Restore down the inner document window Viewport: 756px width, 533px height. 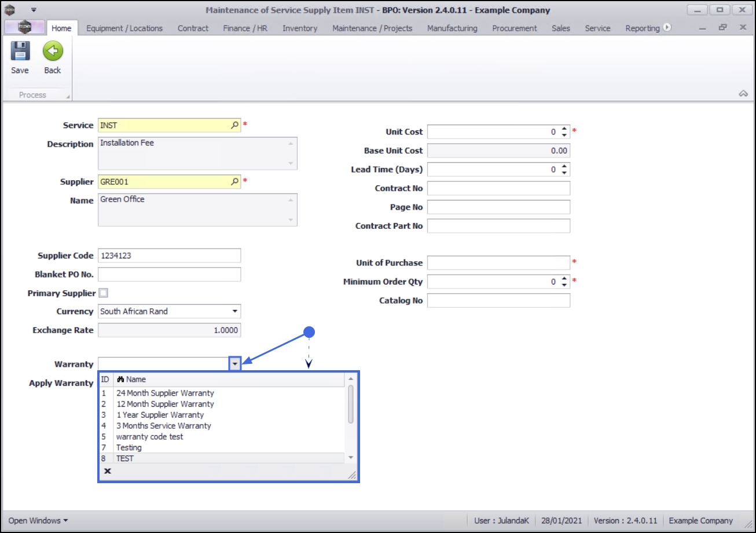point(722,28)
